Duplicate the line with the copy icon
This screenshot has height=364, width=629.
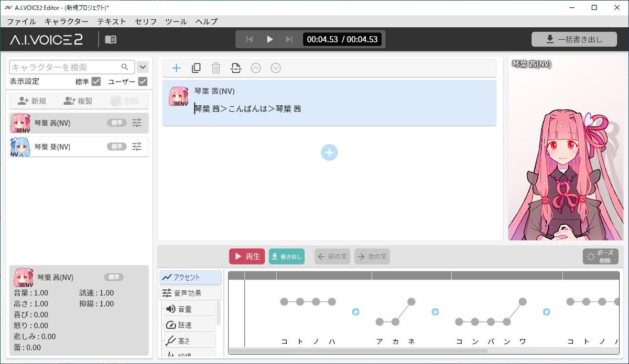tap(196, 68)
